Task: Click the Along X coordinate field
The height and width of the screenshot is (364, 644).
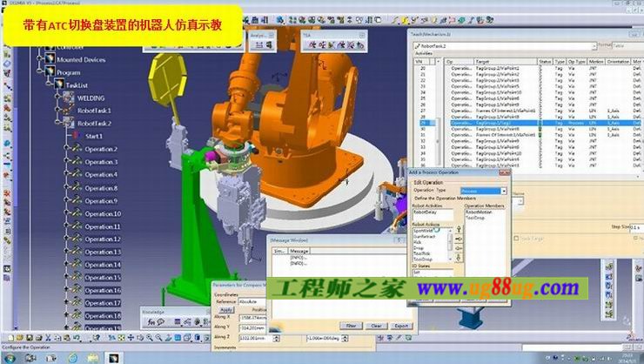Action: tap(254, 319)
